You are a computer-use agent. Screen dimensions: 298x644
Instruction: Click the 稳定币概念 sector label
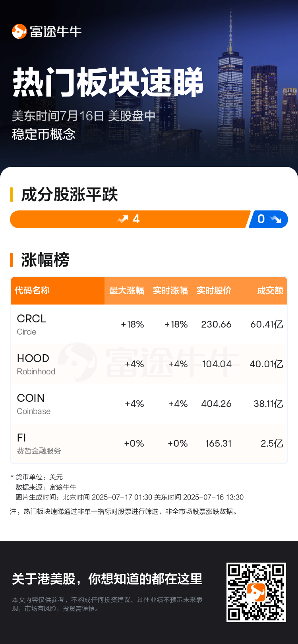pyautogui.click(x=44, y=134)
